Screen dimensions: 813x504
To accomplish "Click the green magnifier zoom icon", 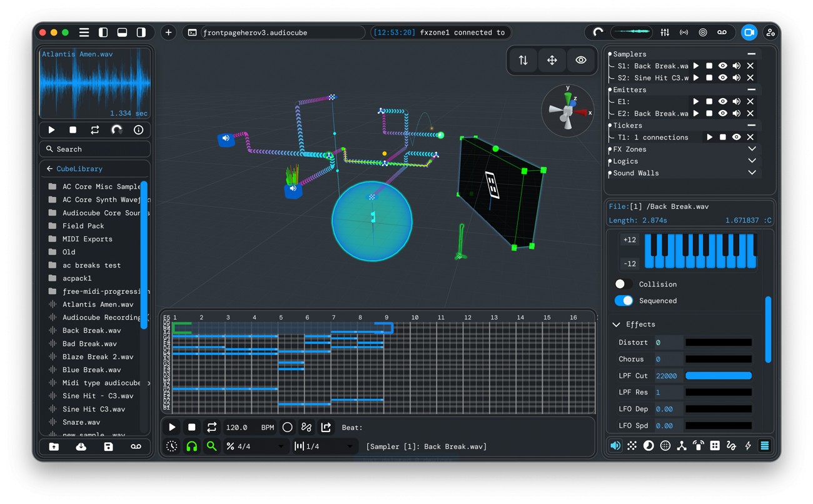I will coord(212,446).
